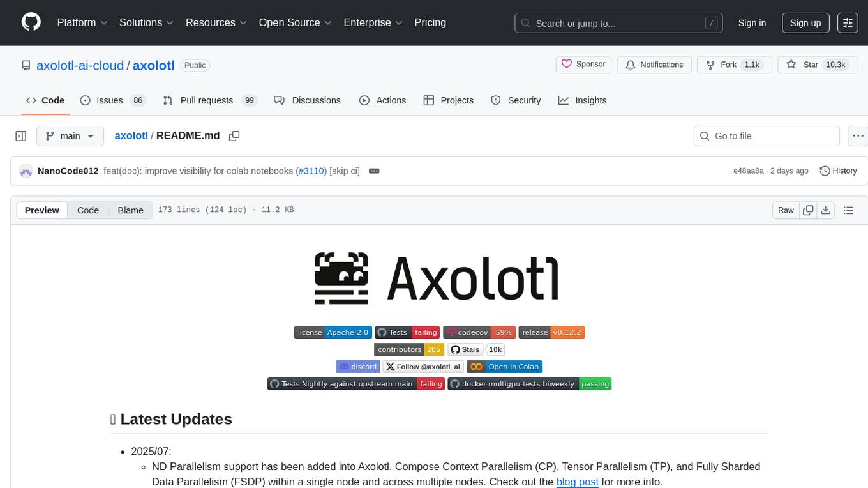The width and height of the screenshot is (868, 488).
Task: Expand the Enterprise menu
Action: coord(373,22)
